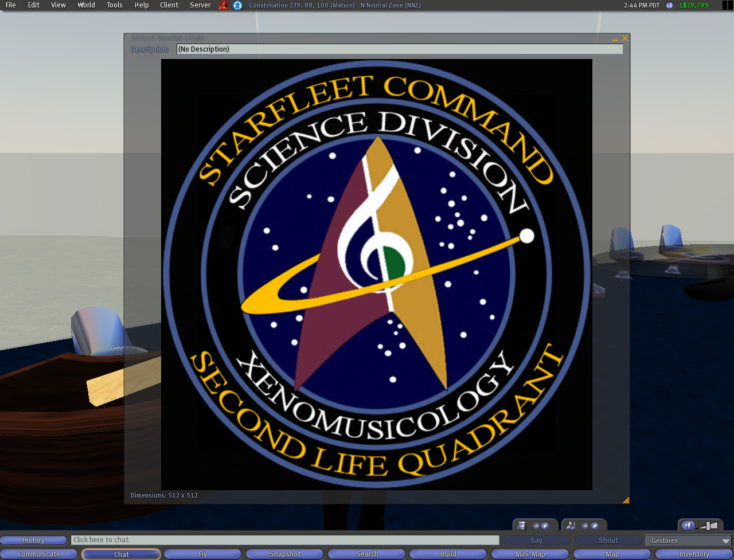Click the Shout button
The height and width of the screenshot is (560, 734).
(x=608, y=541)
